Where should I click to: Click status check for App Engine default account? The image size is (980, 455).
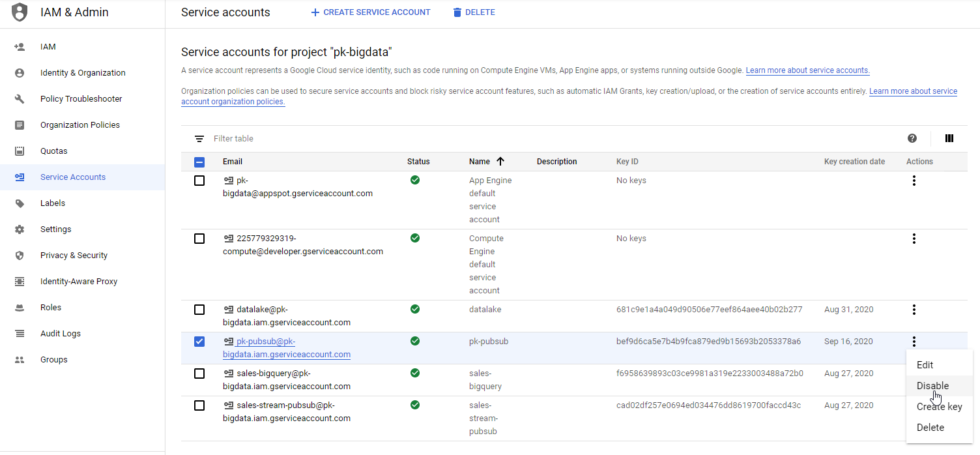pyautogui.click(x=415, y=180)
